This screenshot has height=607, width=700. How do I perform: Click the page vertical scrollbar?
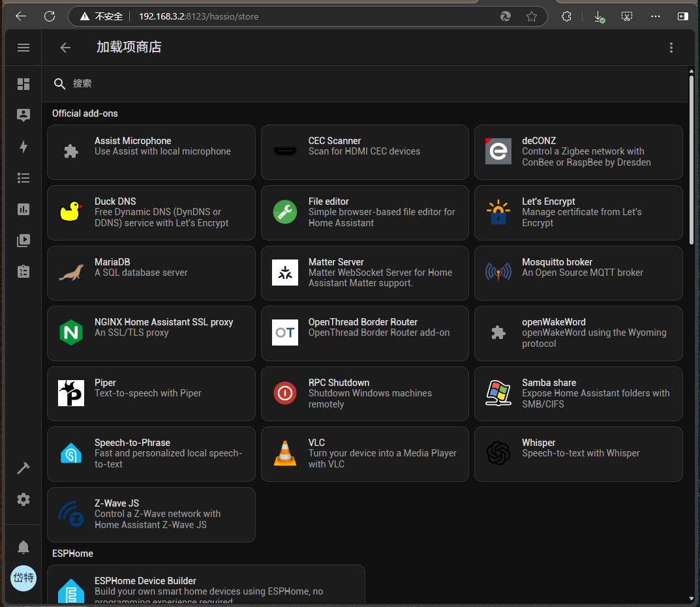tap(691, 160)
